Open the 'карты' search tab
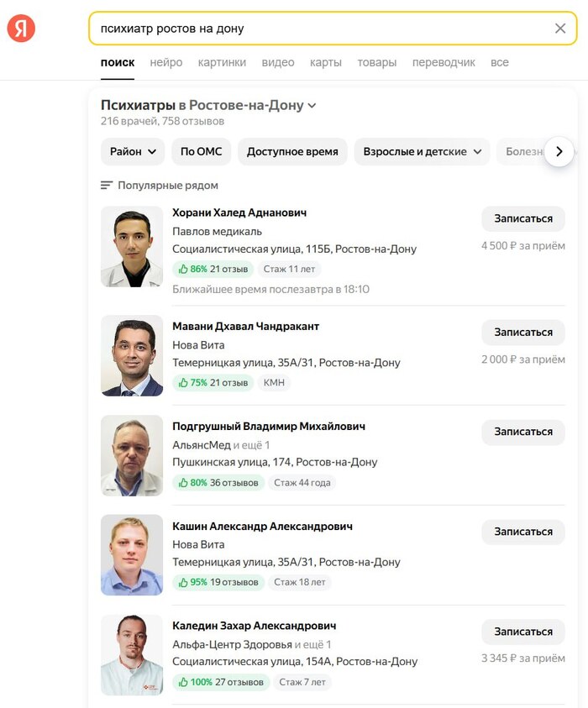This screenshot has height=708, width=588. pyautogui.click(x=325, y=62)
